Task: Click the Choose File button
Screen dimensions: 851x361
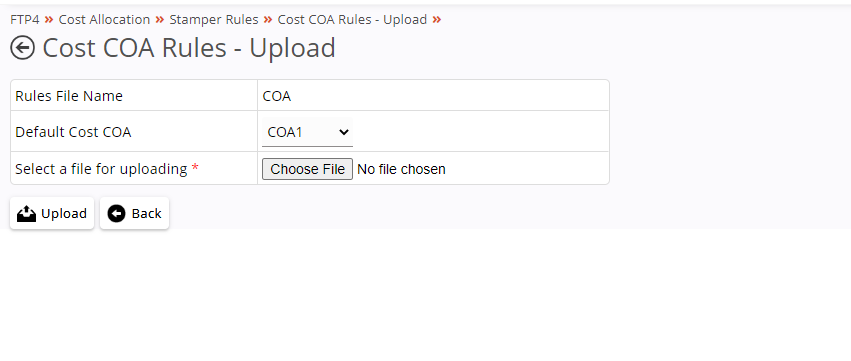Action: (307, 169)
